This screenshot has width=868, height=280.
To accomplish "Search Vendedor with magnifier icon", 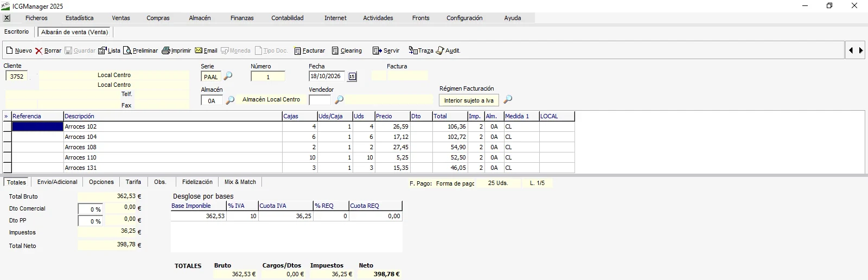I will (x=339, y=100).
